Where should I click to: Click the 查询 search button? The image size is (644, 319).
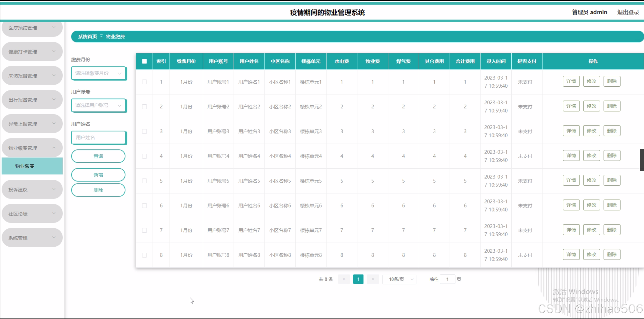tap(98, 156)
